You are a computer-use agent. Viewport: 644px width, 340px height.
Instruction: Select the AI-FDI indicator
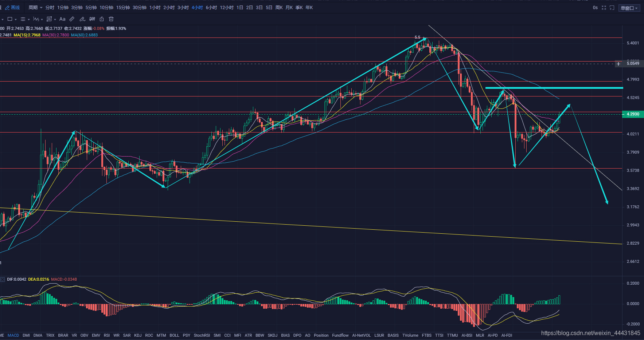(507, 335)
